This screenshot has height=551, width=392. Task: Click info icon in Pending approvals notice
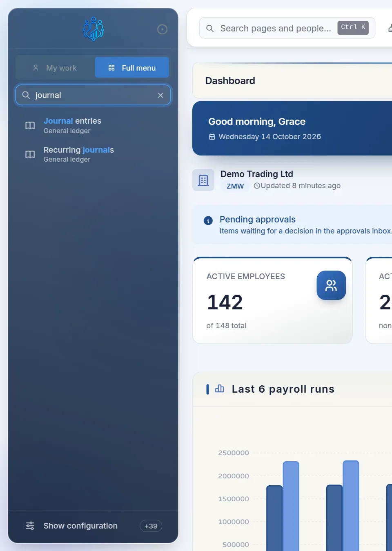click(x=208, y=221)
